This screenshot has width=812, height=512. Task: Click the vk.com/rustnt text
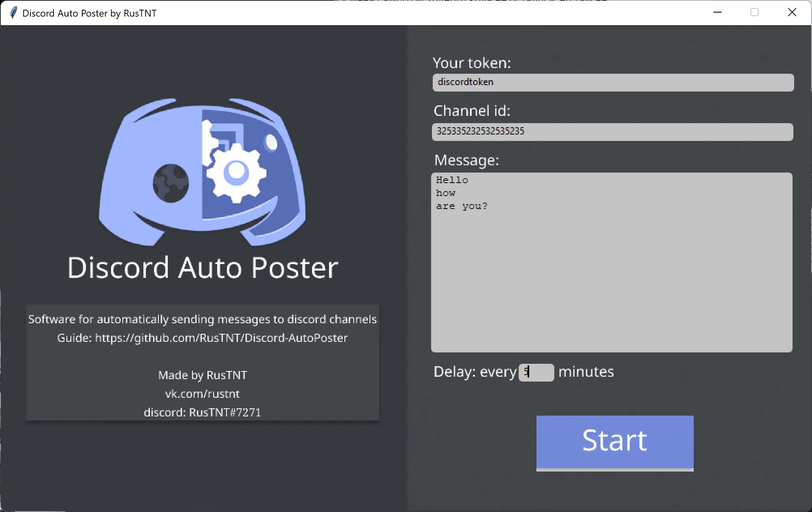pyautogui.click(x=202, y=394)
